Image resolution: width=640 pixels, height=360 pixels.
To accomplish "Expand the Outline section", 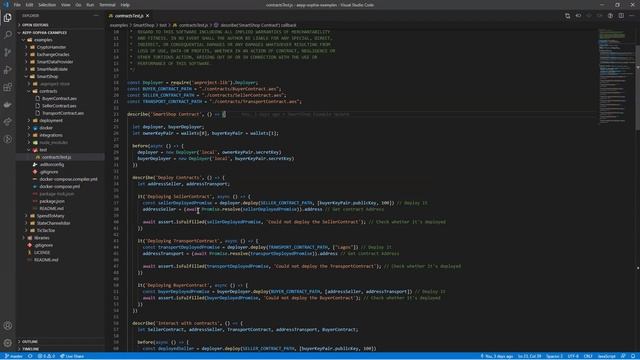I will 60,342.
